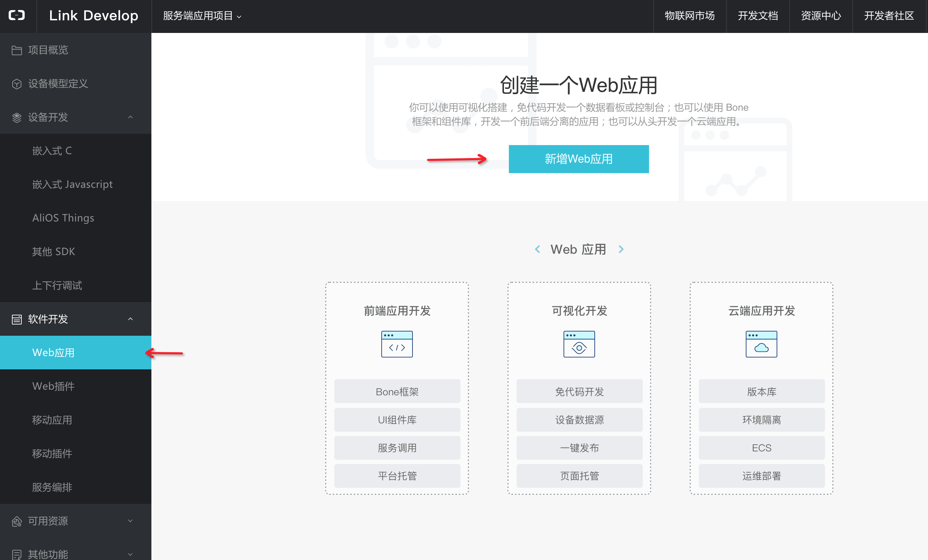Open 移动插件 sidebar item
The width and height of the screenshot is (928, 560).
(76, 453)
